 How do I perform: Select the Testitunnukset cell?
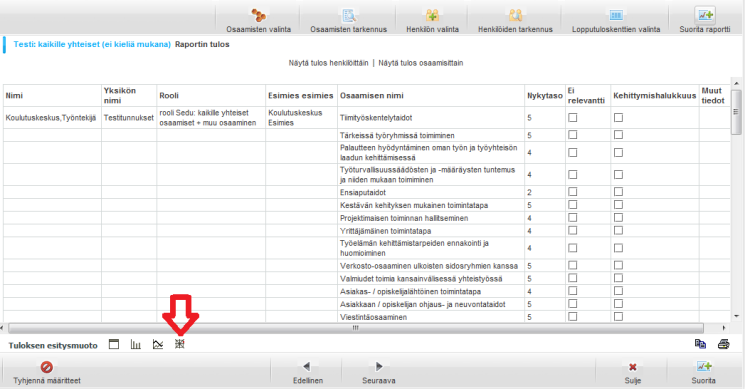coord(129,118)
